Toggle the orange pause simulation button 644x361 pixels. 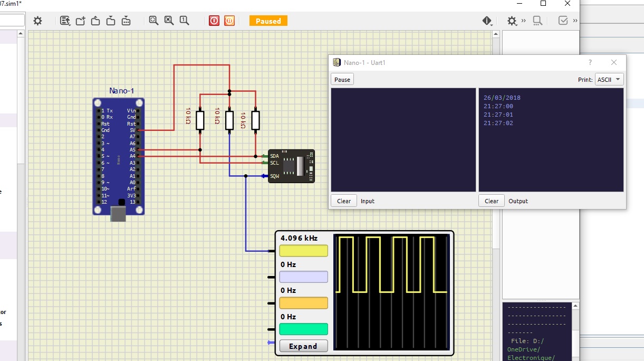(x=229, y=21)
